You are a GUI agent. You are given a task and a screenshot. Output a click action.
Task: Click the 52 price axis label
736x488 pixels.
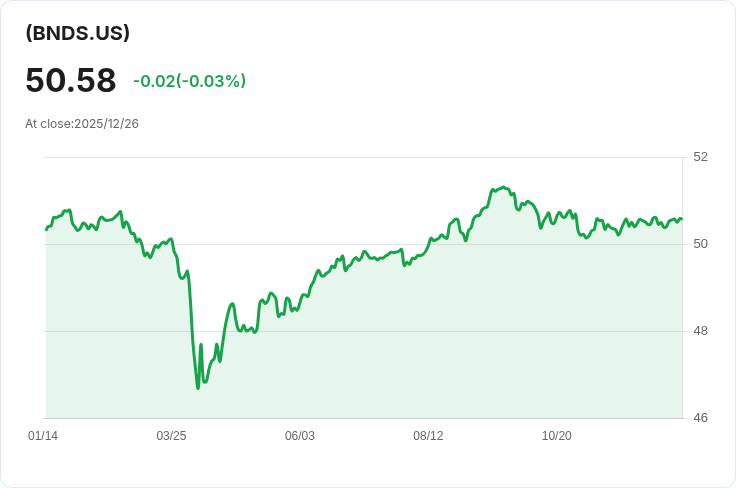coord(700,157)
